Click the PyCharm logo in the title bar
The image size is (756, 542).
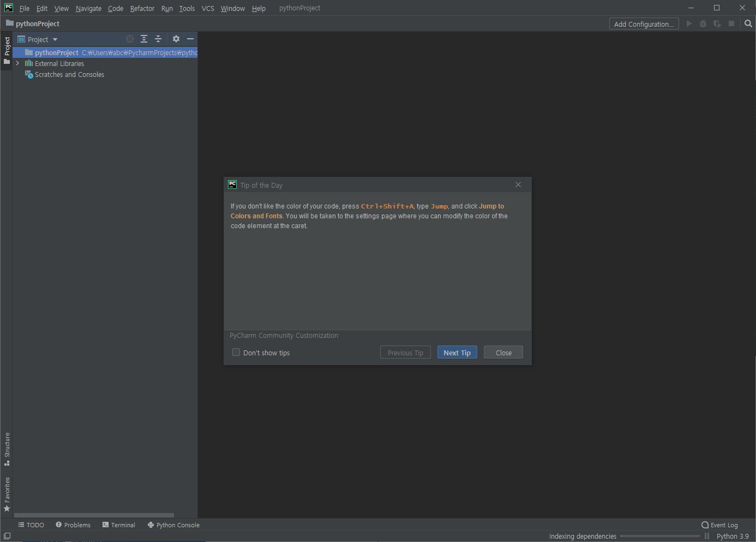(x=9, y=8)
